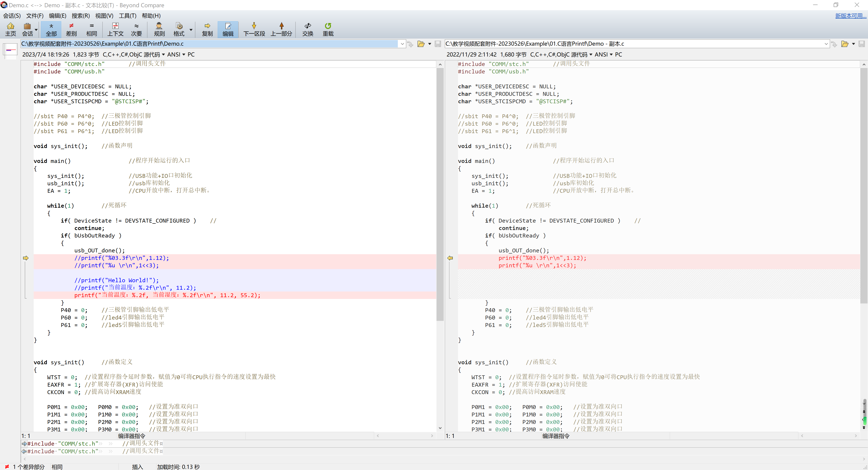The image size is (868, 470).
Task: Open the 帮助(H) menu
Action: point(151,16)
